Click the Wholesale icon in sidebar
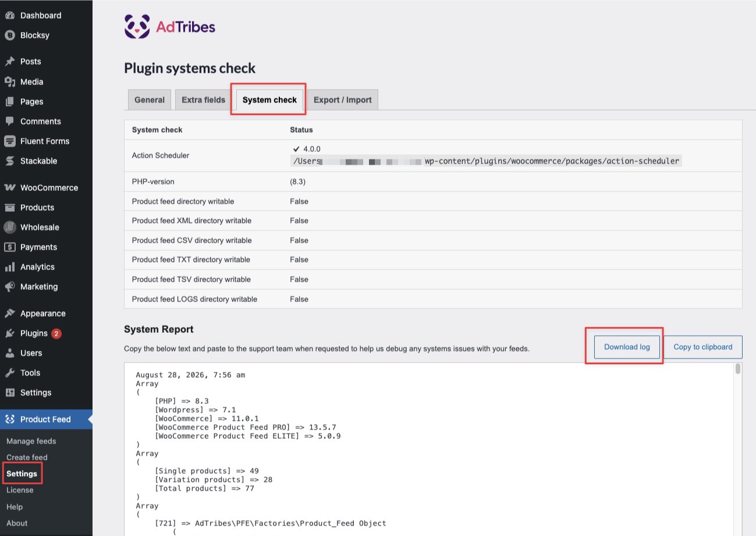The width and height of the screenshot is (756, 536). tap(9, 227)
